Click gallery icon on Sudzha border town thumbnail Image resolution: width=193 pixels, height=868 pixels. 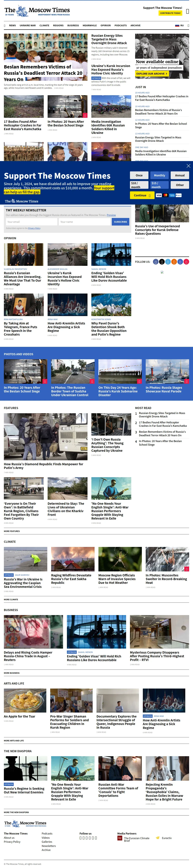92,381
